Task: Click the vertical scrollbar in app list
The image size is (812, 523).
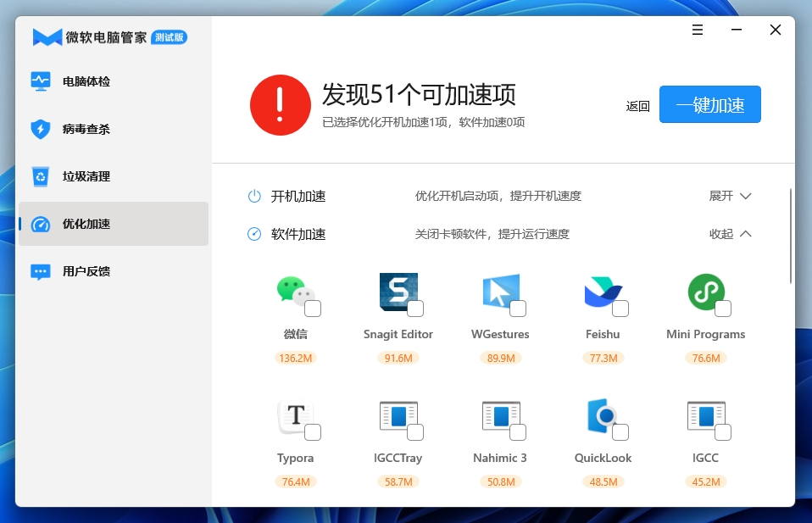Action: [x=791, y=236]
